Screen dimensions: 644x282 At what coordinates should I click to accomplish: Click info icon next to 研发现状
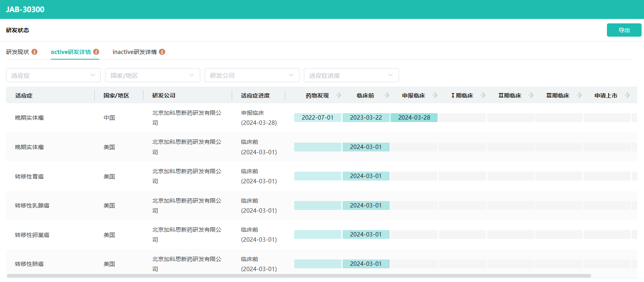(35, 52)
